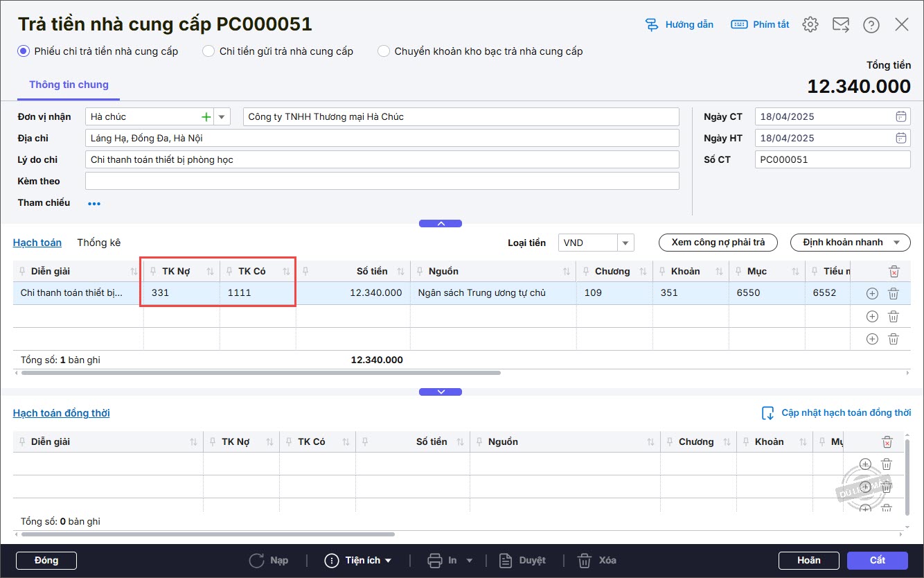Viewport: 924px width, 578px height.
Task: Open the calendar picker for Ngày HT
Action: (x=900, y=138)
